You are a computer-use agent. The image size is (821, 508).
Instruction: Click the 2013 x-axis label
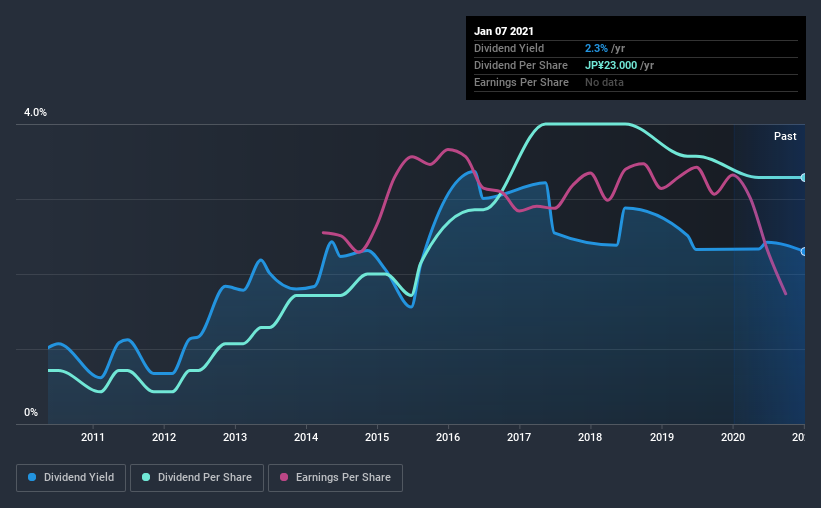point(235,437)
